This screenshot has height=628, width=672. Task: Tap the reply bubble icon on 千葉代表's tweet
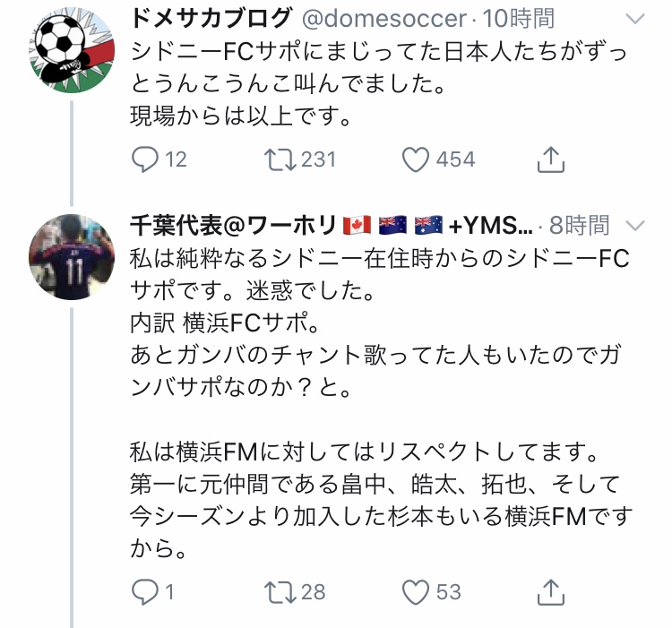pyautogui.click(x=144, y=590)
